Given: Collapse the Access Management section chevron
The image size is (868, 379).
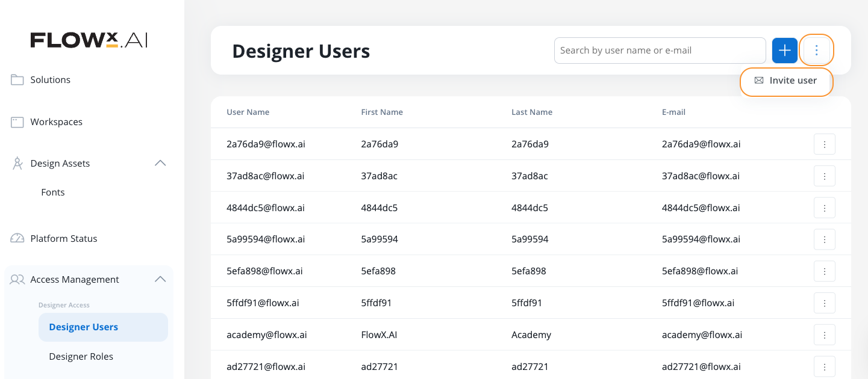Looking at the screenshot, I should pos(160,280).
